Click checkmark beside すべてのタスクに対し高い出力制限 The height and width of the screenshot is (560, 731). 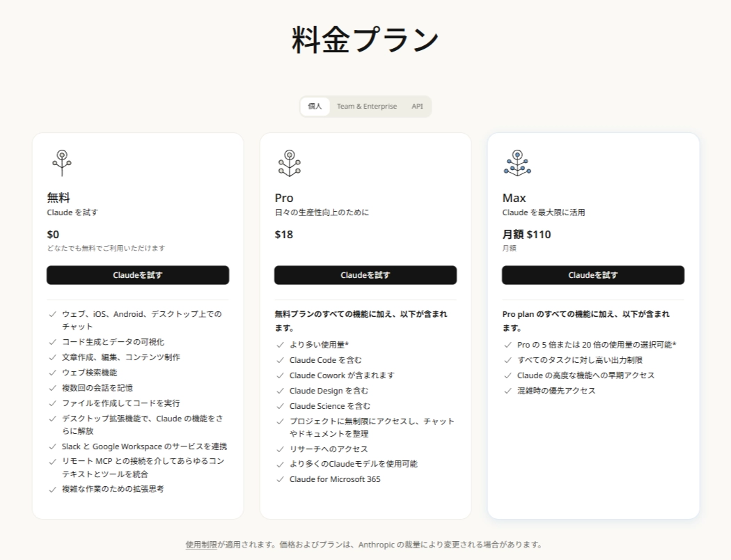click(x=508, y=360)
